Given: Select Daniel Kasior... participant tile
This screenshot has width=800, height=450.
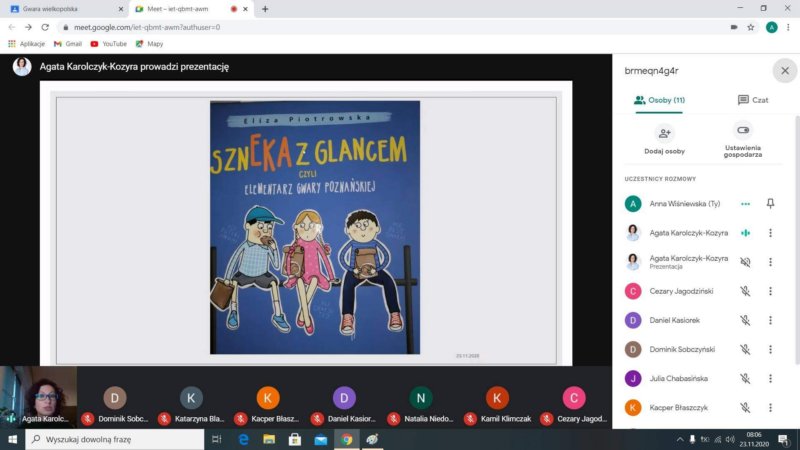Looking at the screenshot, I should (344, 397).
